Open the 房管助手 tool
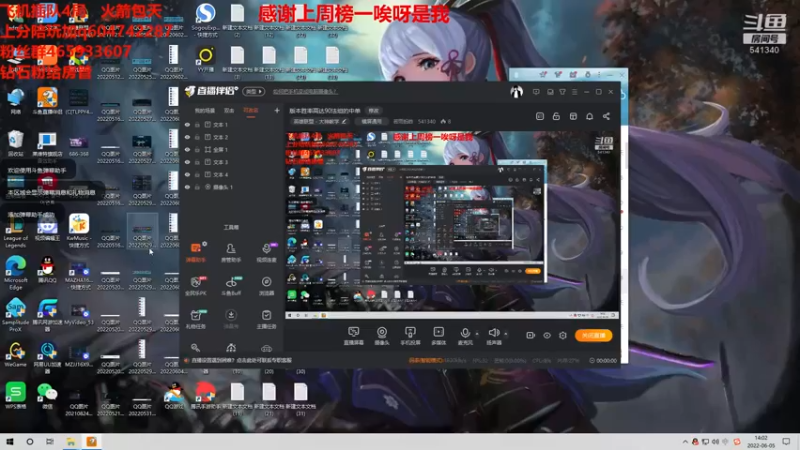Image resolution: width=800 pixels, height=450 pixels. [x=231, y=252]
